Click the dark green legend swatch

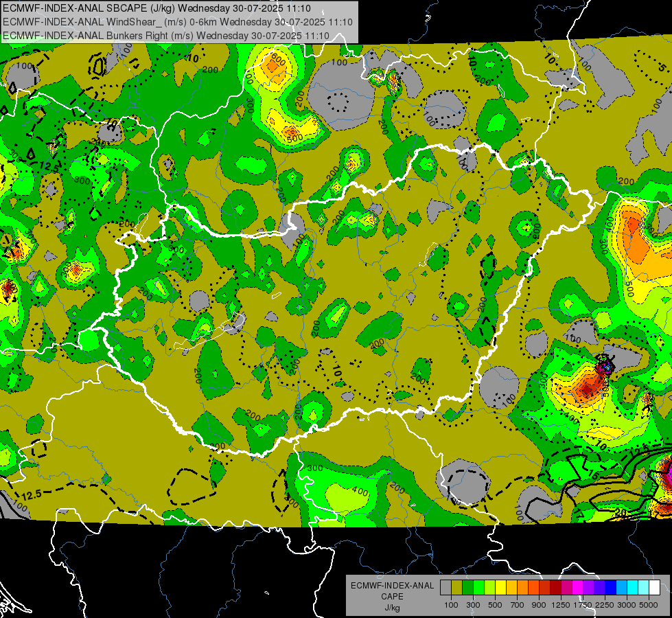pos(467,588)
